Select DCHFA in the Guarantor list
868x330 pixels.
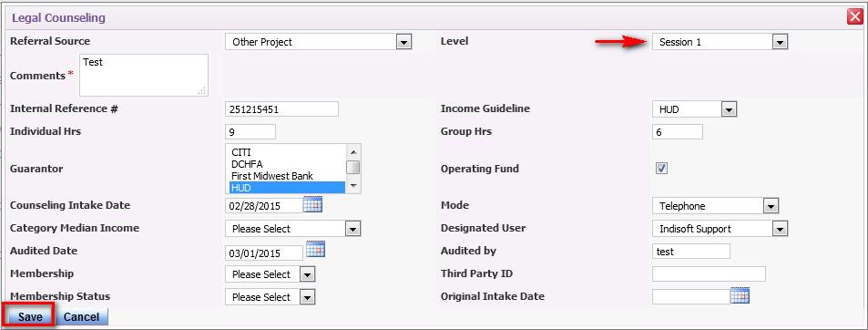point(287,164)
